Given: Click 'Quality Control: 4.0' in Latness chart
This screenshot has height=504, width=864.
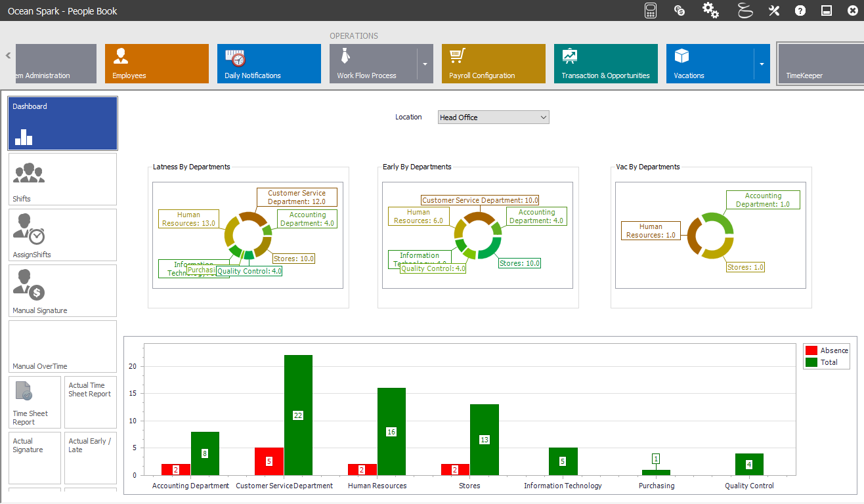Looking at the screenshot, I should (x=249, y=271).
